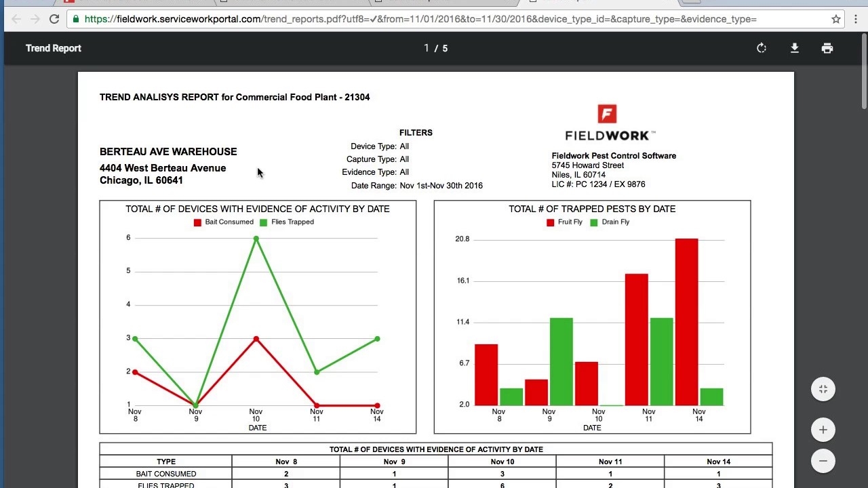Click Bait Consumed value under Nov 10
This screenshot has width=868, height=488.
(x=502, y=474)
